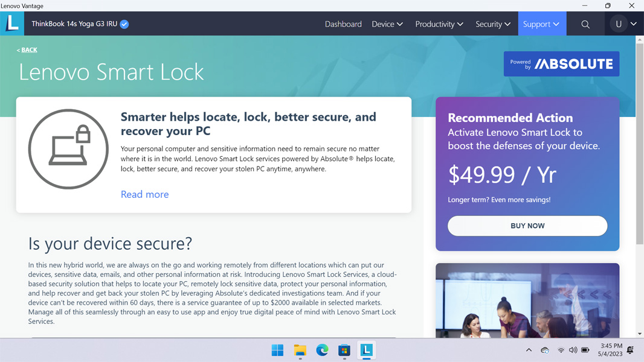This screenshot has width=644, height=362.
Task: Open Windows Start menu icon
Action: click(278, 350)
